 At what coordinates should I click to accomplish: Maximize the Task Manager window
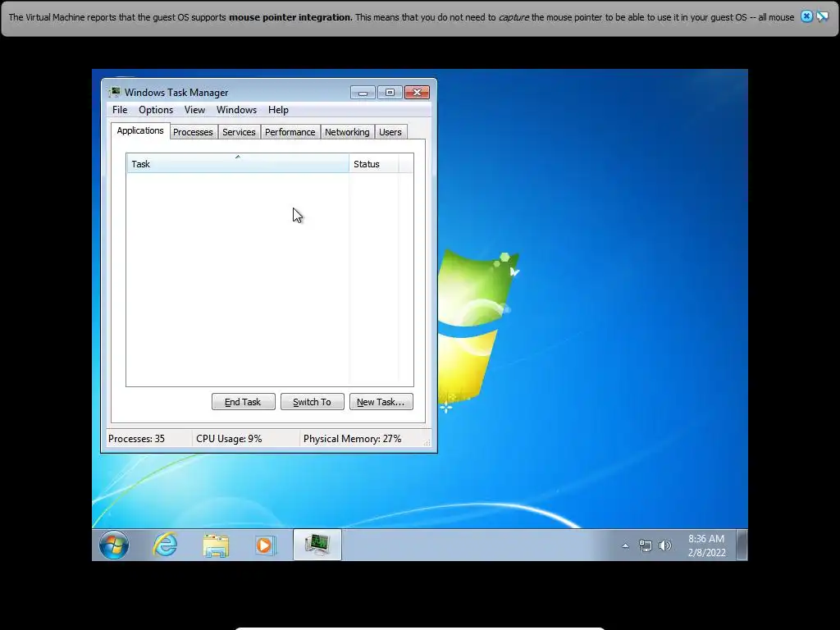[x=390, y=93]
